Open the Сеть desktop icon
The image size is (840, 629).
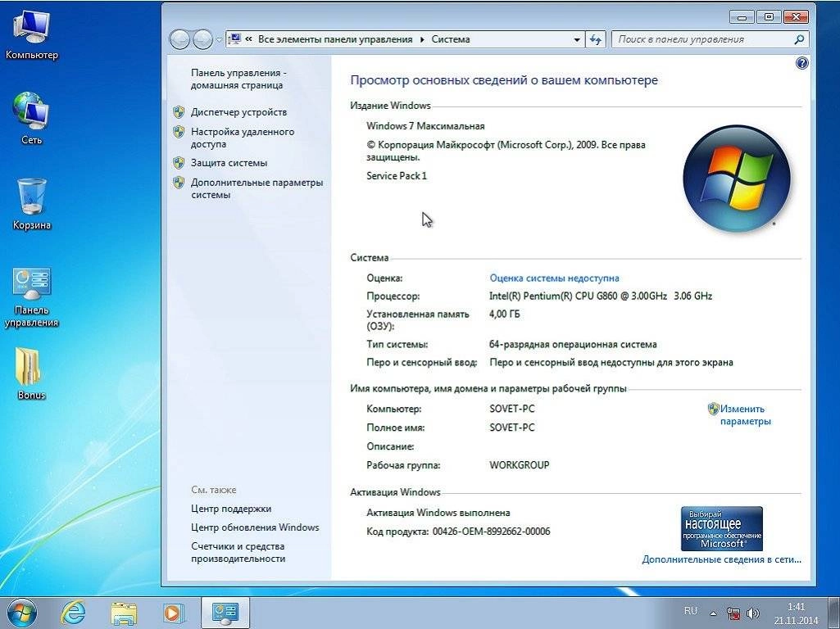tap(32, 118)
